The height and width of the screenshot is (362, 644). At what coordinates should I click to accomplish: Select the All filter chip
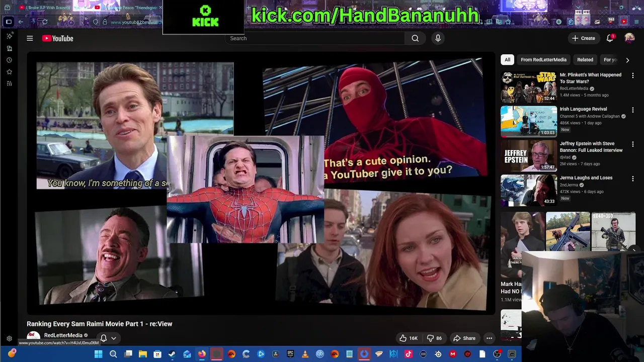(507, 59)
